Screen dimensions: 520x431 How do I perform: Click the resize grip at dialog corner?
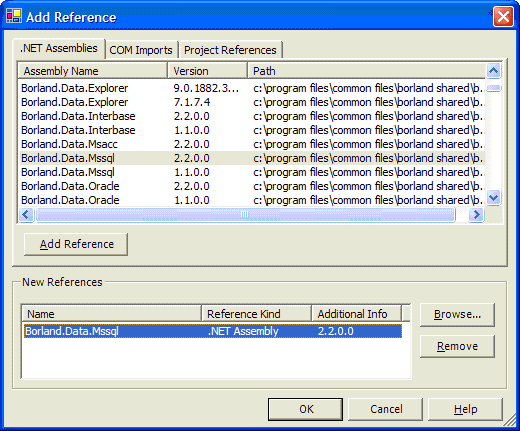pyautogui.click(x=510, y=421)
